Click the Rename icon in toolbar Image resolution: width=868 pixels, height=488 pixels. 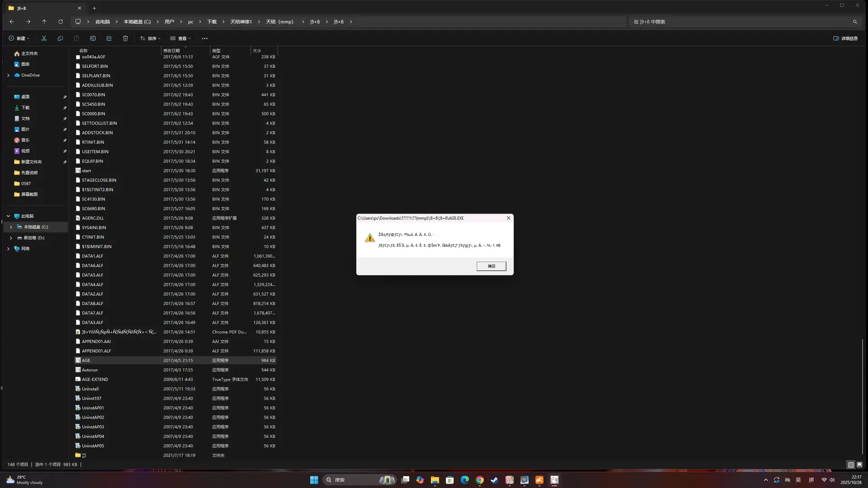[93, 38]
